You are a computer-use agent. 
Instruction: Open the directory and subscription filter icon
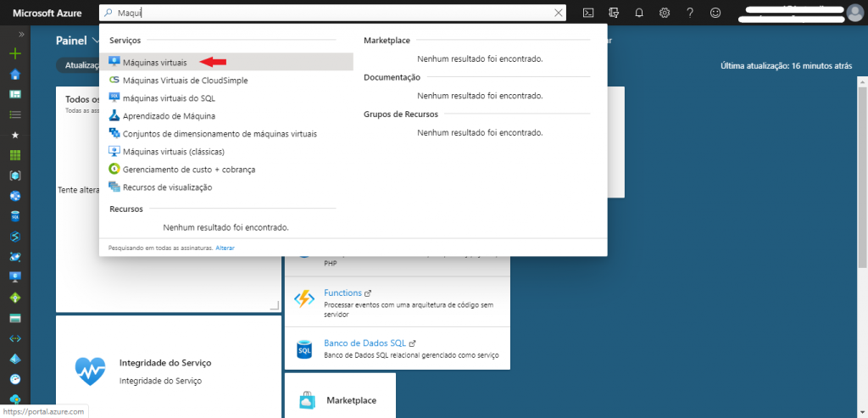point(614,13)
